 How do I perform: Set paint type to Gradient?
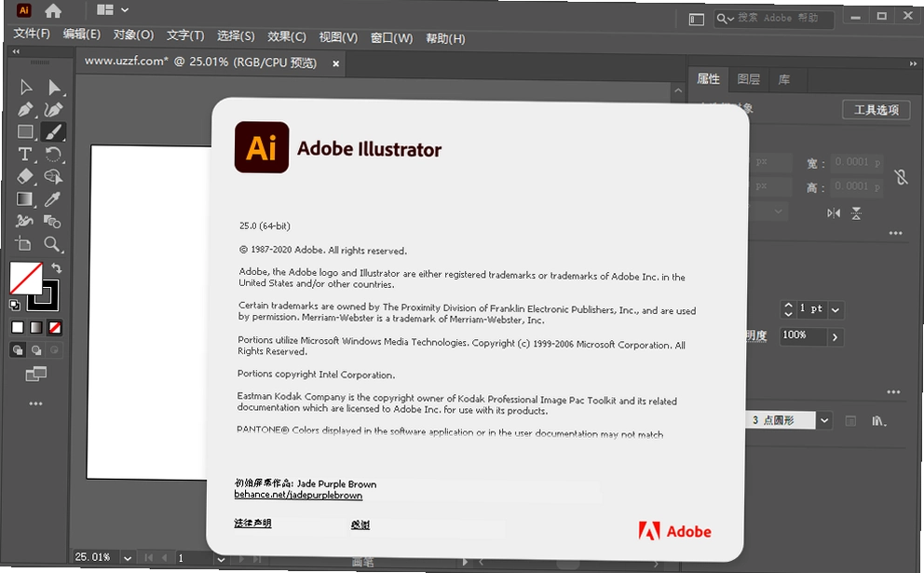pyautogui.click(x=36, y=327)
